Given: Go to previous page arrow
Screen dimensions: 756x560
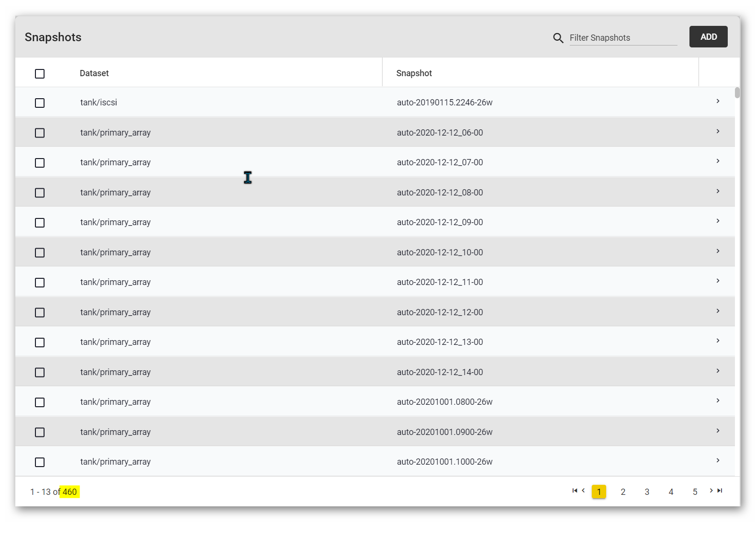Looking at the screenshot, I should [x=583, y=491].
